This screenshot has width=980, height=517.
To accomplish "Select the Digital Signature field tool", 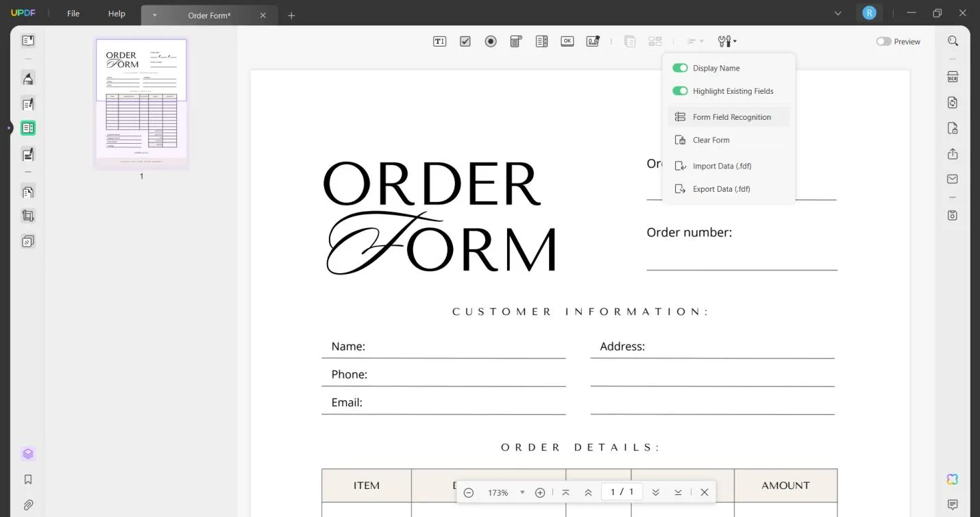I will click(x=593, y=42).
